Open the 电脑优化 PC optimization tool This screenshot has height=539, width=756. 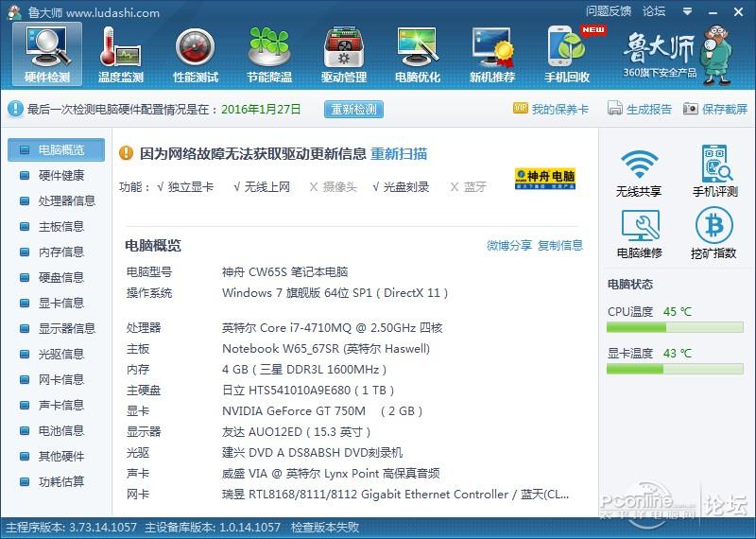tap(418, 54)
